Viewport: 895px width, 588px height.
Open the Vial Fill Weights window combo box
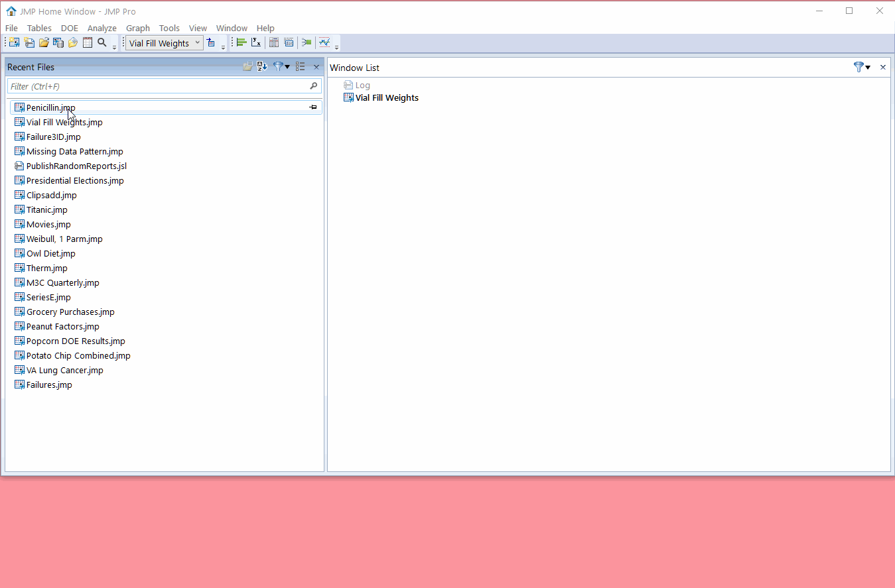tap(163, 42)
